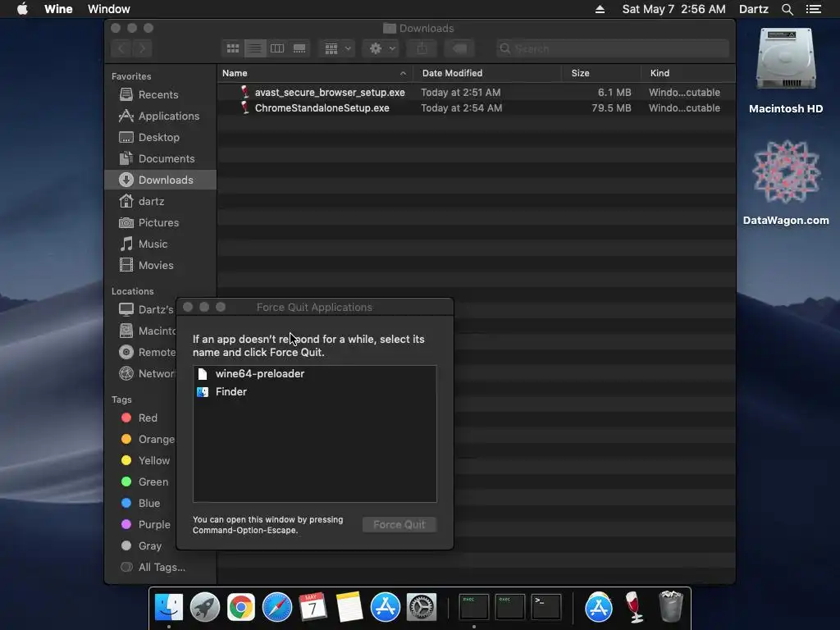Select the Gray tag in the sidebar

(141, 546)
